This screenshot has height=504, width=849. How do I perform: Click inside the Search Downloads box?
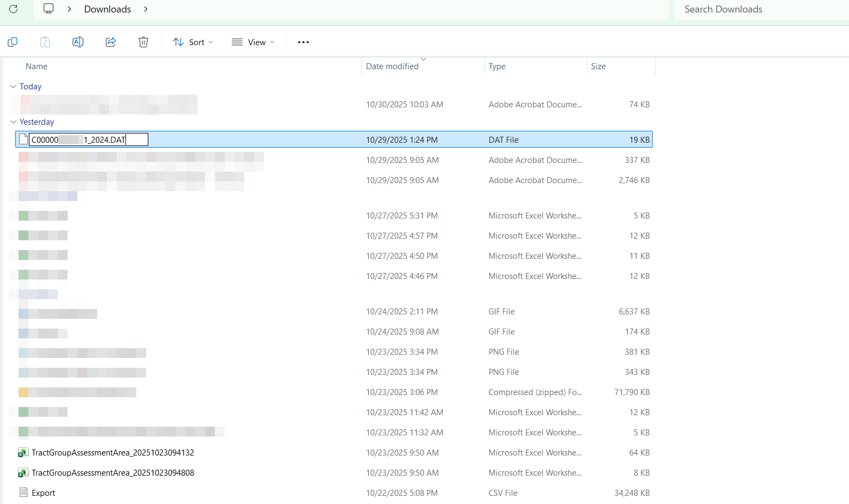tap(758, 9)
